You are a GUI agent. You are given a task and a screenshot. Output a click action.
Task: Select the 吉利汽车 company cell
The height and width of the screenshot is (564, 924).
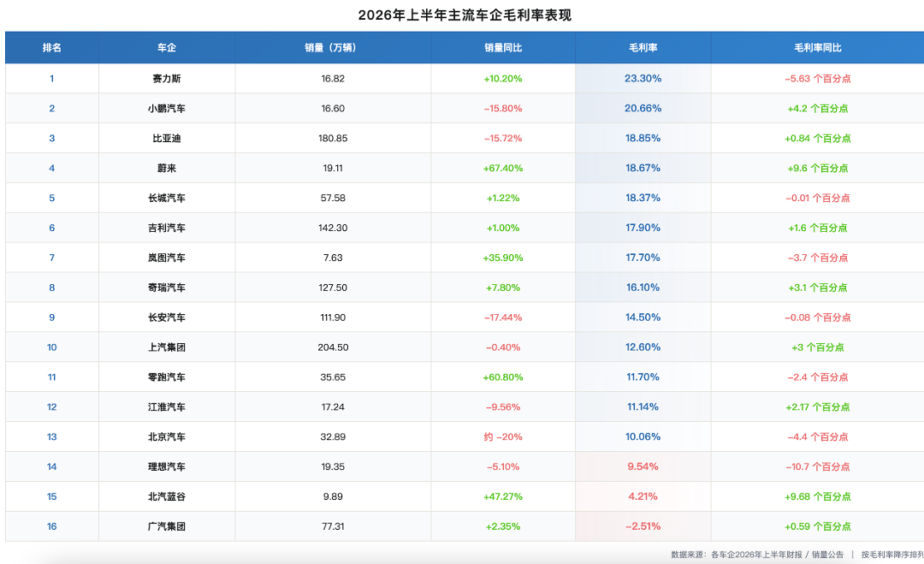tap(167, 228)
